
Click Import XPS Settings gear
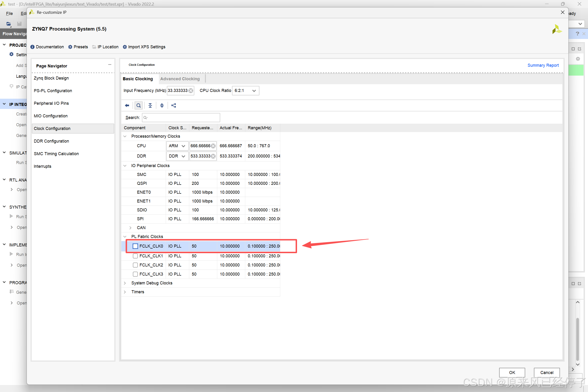[x=125, y=47]
